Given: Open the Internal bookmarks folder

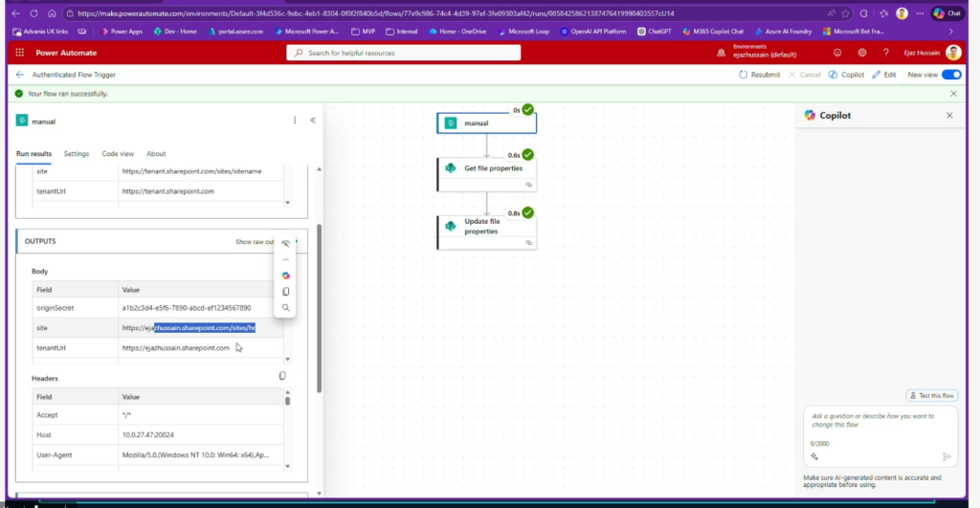Looking at the screenshot, I should point(402,32).
